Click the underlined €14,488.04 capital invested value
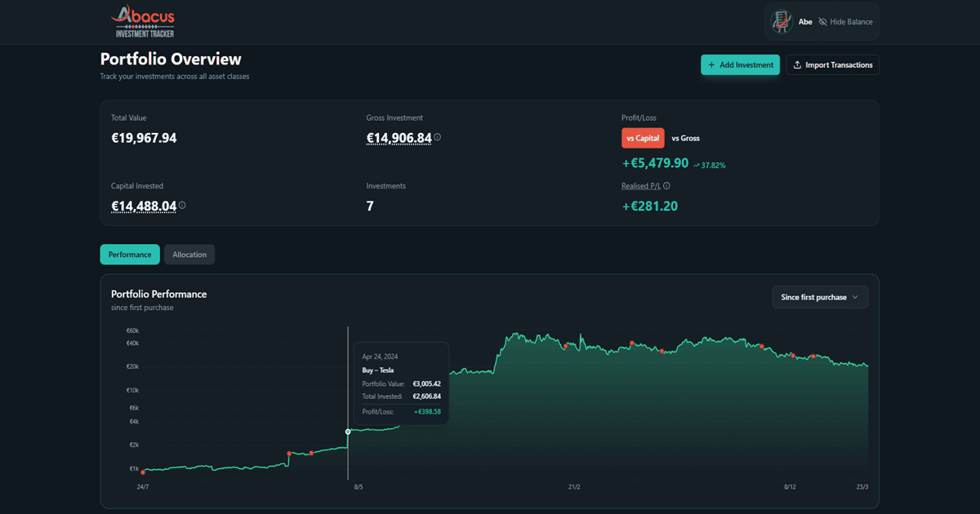The height and width of the screenshot is (514, 980). click(x=144, y=206)
